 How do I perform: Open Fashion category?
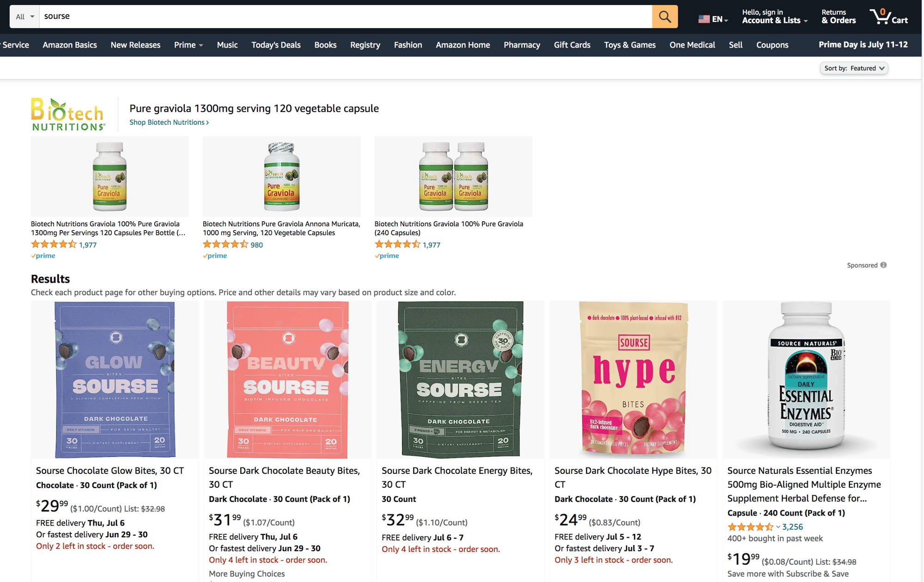coord(408,45)
